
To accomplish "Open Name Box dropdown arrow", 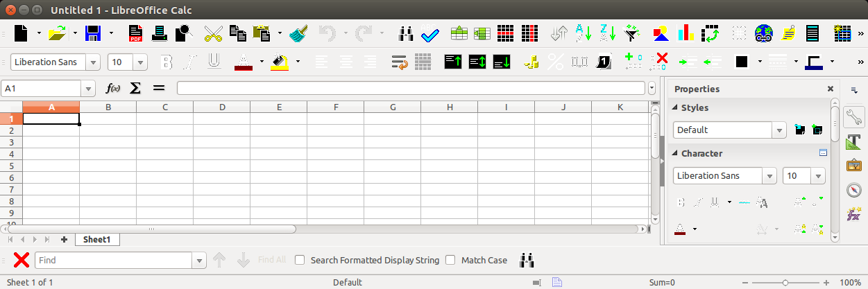I will click(88, 88).
